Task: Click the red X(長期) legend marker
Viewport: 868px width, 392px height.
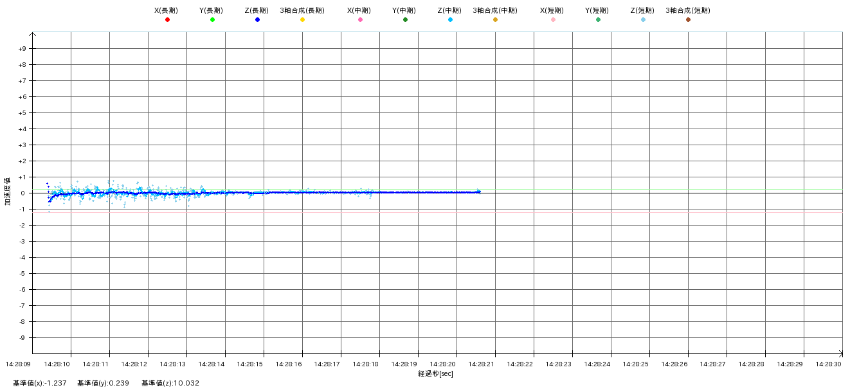Action: pyautogui.click(x=167, y=20)
